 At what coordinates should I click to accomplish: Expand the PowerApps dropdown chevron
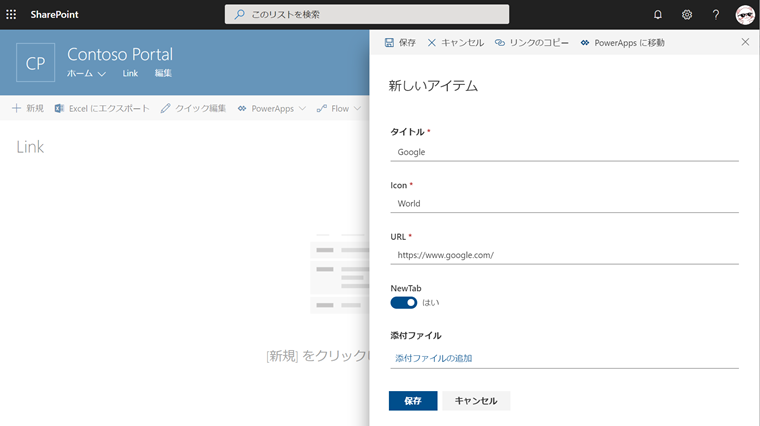point(302,108)
